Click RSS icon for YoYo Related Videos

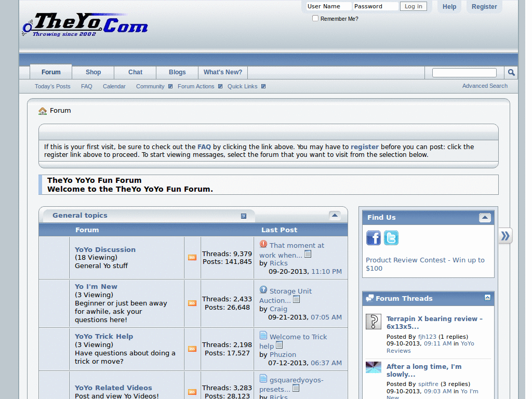pyautogui.click(x=192, y=392)
